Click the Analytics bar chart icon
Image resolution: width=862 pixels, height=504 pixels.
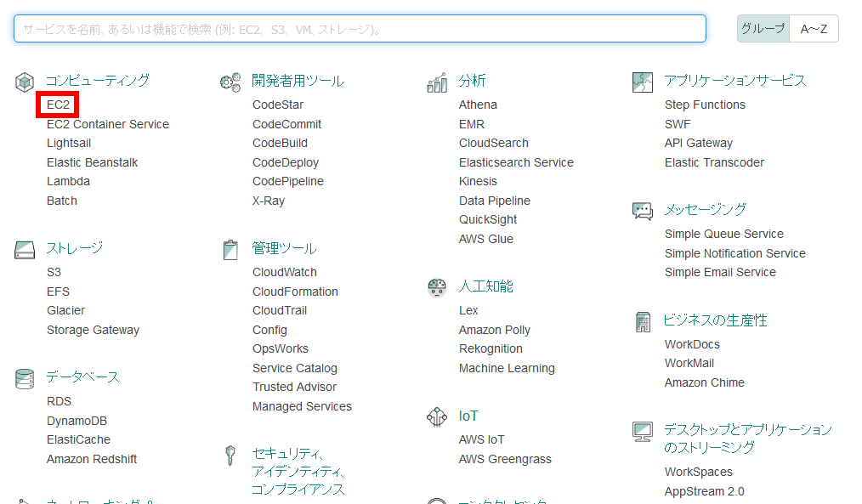[x=437, y=82]
